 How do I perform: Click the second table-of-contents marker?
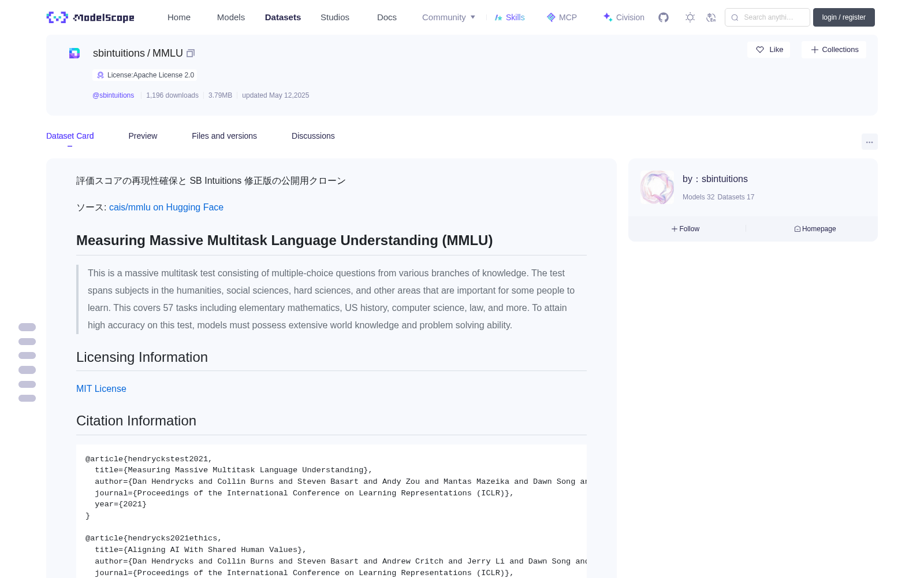tap(27, 342)
